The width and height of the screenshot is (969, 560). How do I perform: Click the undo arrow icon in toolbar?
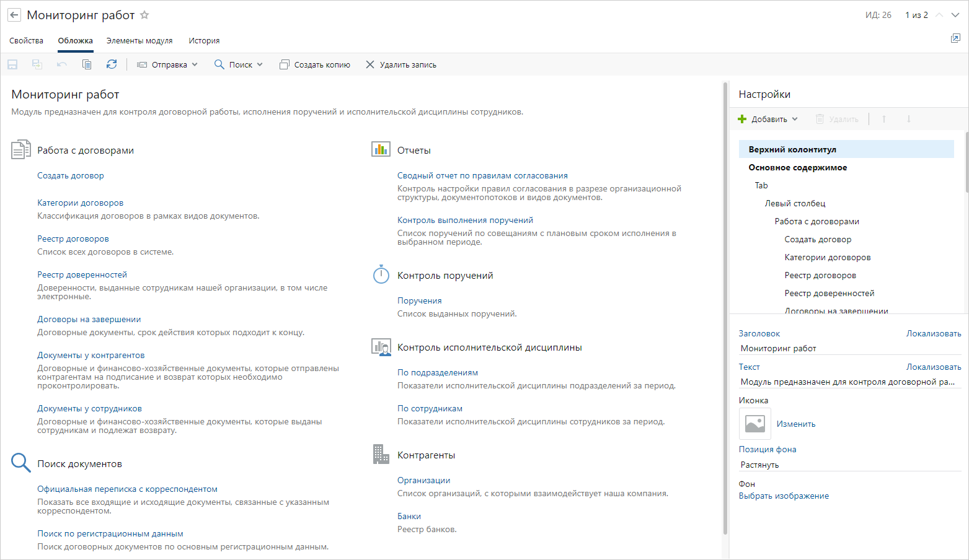pyautogui.click(x=62, y=64)
